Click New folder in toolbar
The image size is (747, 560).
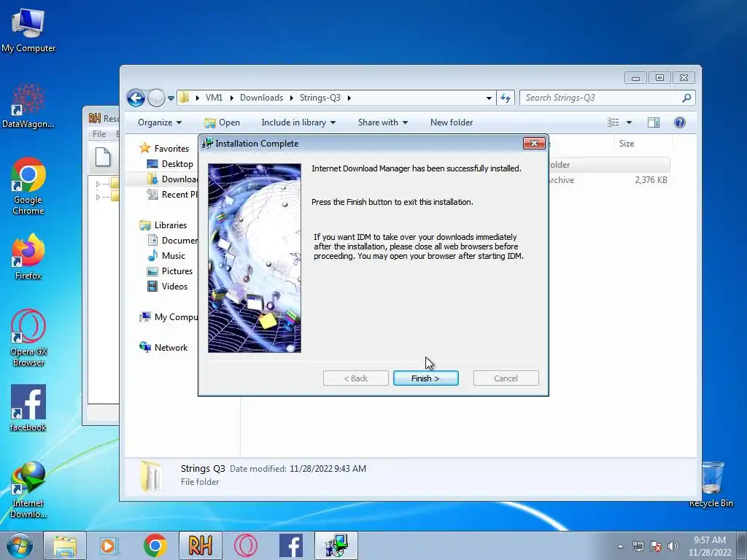click(x=452, y=122)
